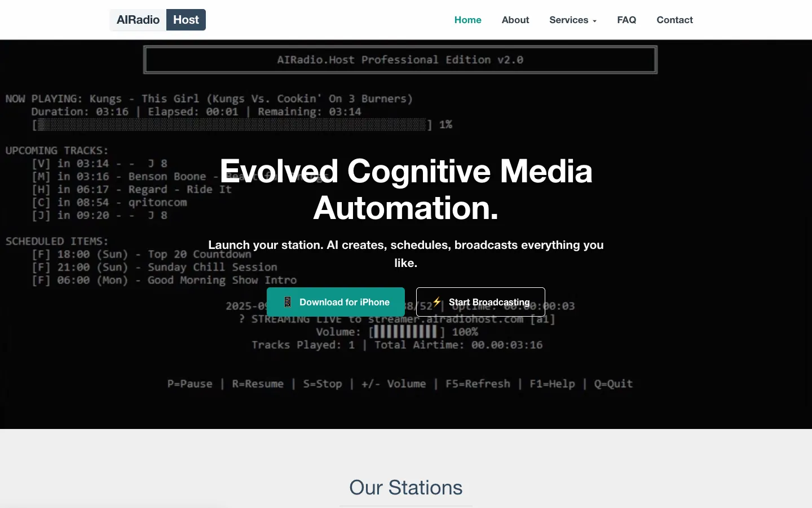Select the Evolved Cognitive Media Automation headline
Image resolution: width=812 pixels, height=508 pixels.
[x=406, y=189]
